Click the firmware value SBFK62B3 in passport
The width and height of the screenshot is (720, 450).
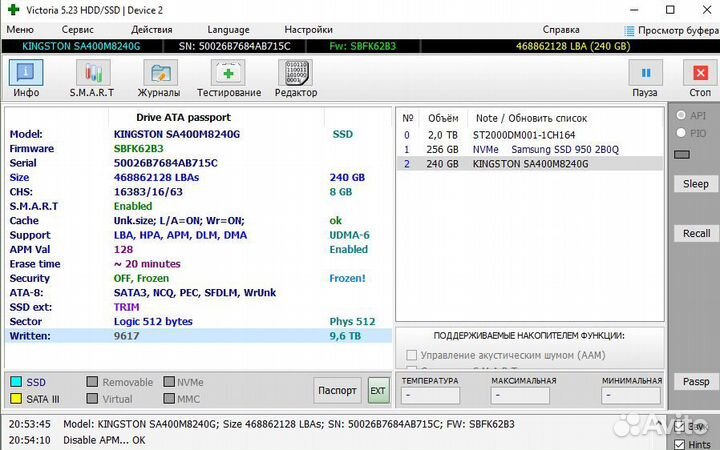tap(139, 148)
